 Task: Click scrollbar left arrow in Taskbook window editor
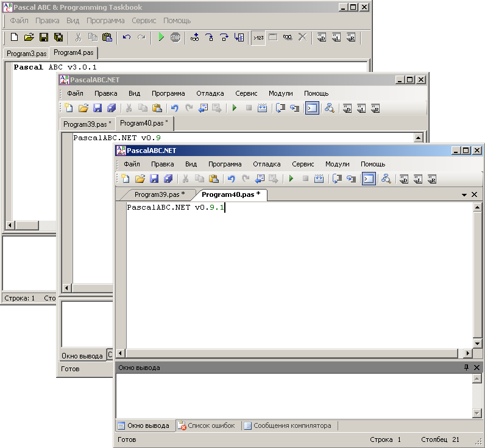10,226
